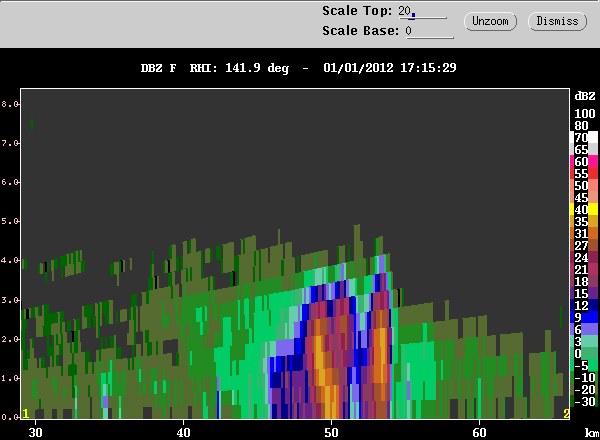Click the yellow endpoint marker 2

566,413
